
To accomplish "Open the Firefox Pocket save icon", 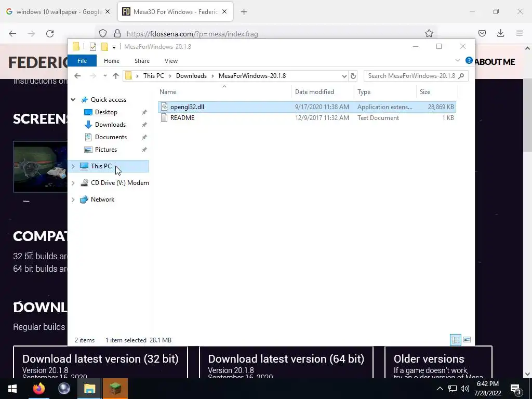I will point(482,33).
